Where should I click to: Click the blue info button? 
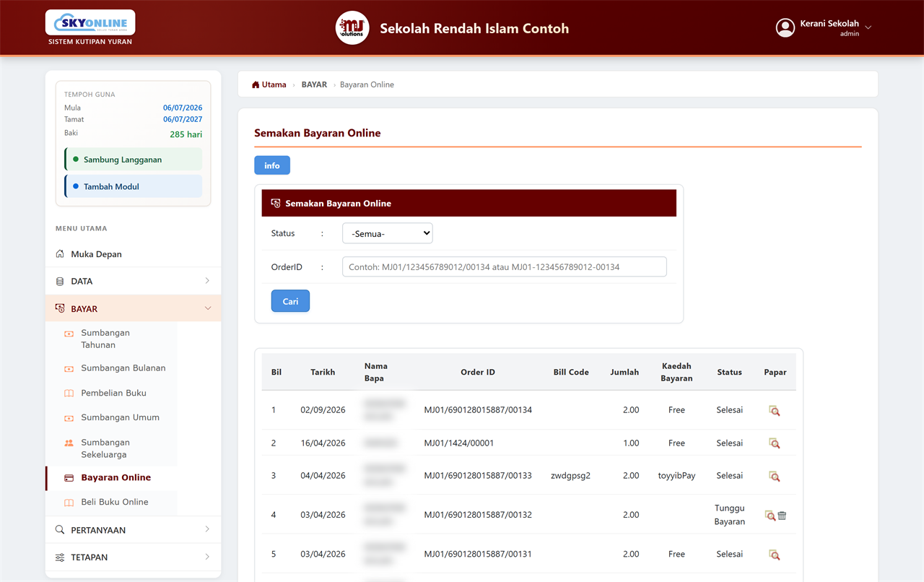272,165
